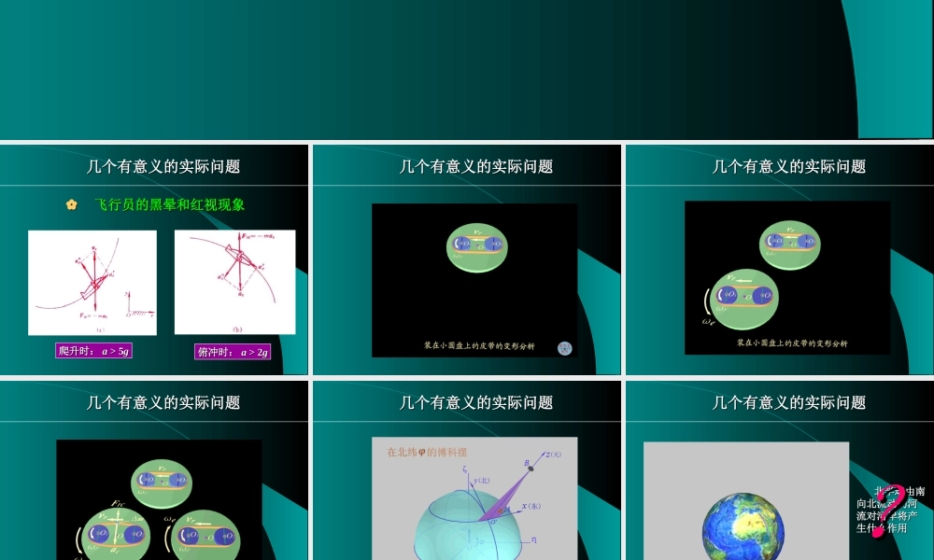Select the yellow flower bullet icon
Screen dimensions: 934x560
coord(72,205)
